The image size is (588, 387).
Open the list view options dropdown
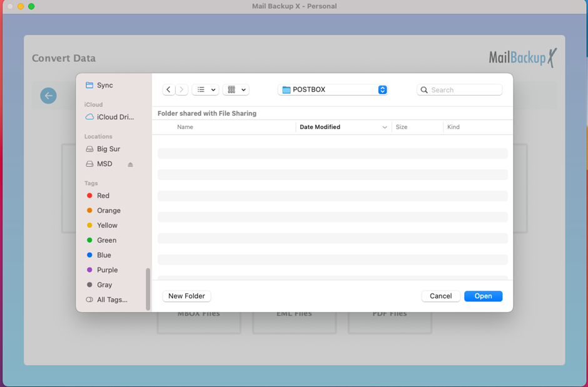pos(205,90)
